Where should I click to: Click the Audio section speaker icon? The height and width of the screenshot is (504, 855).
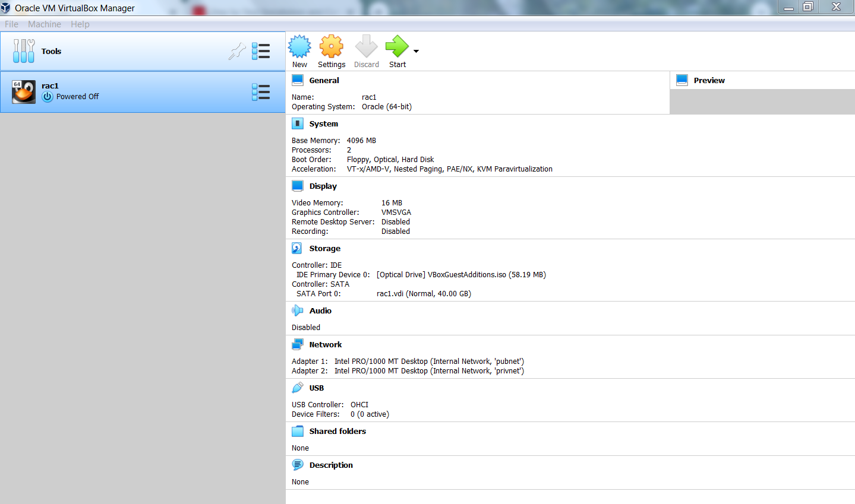pyautogui.click(x=298, y=310)
